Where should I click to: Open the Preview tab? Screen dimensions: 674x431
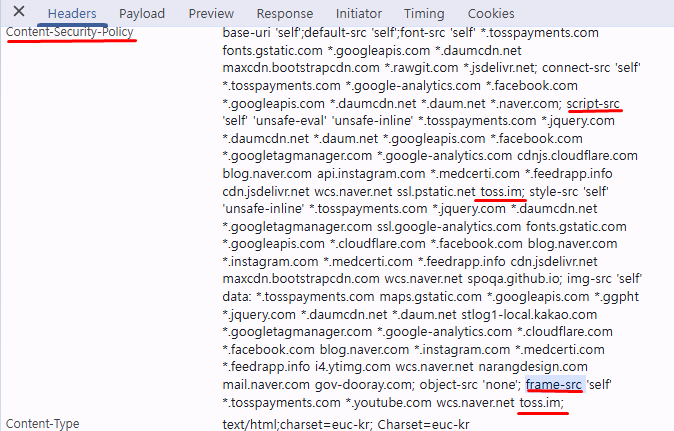click(x=211, y=13)
